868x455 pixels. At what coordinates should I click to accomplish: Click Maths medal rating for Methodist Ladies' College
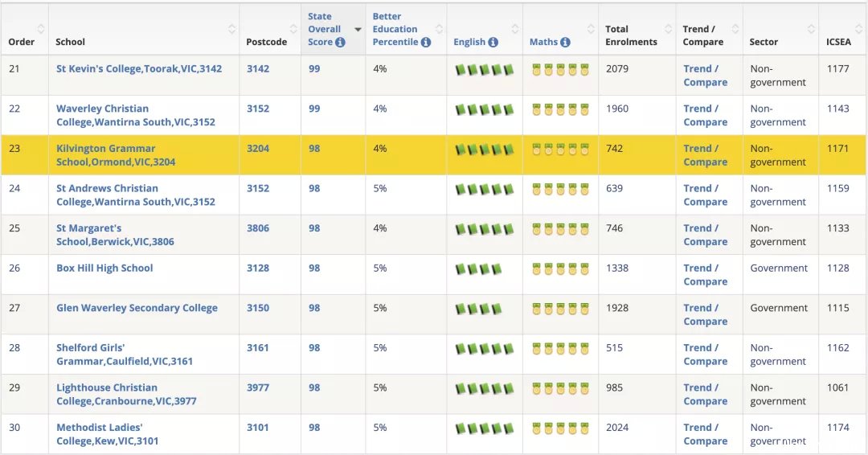560,428
